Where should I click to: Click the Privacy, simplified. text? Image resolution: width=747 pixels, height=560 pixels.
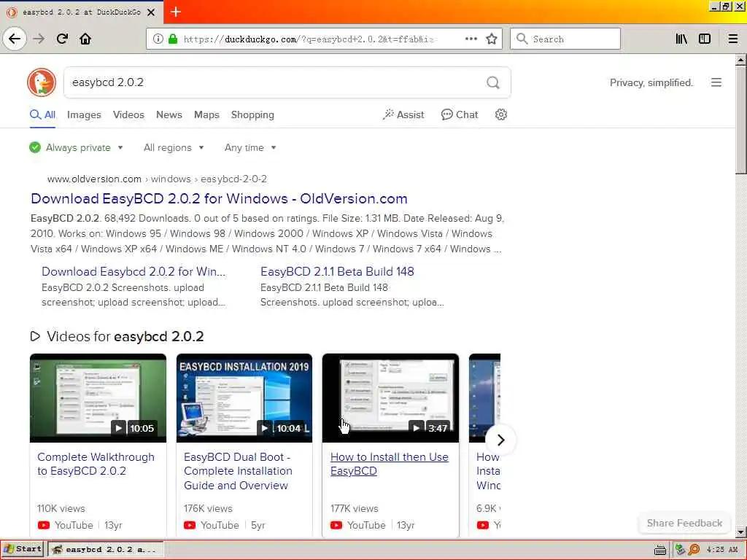coord(651,83)
